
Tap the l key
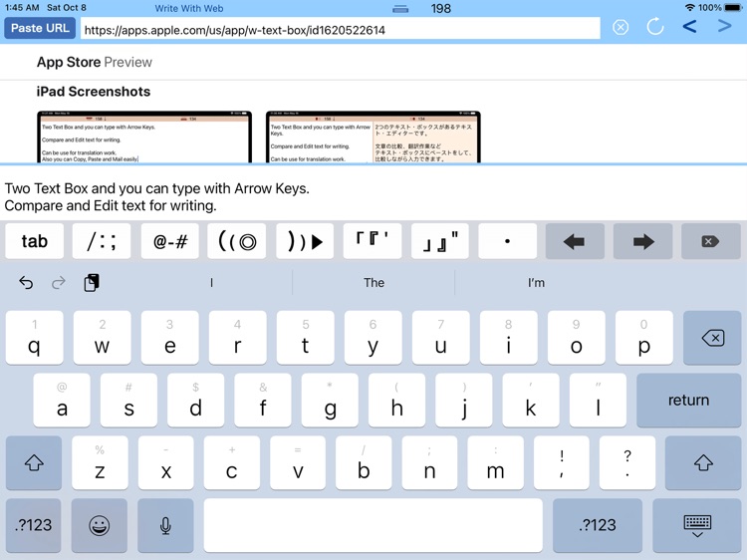pyautogui.click(x=598, y=401)
